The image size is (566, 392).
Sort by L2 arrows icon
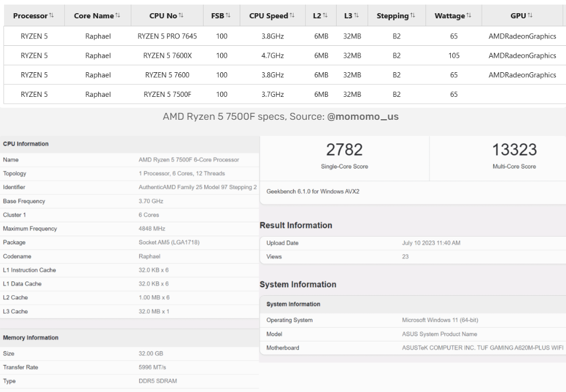(x=325, y=15)
